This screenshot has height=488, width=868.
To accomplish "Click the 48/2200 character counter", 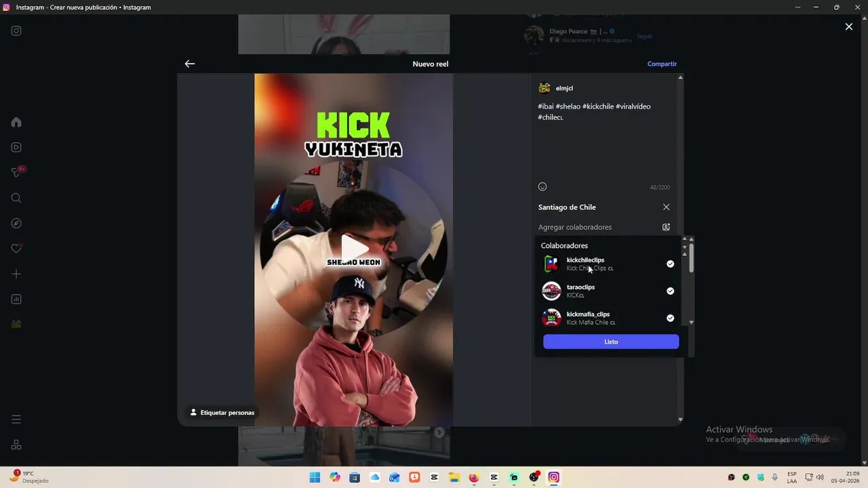I will click(x=660, y=187).
